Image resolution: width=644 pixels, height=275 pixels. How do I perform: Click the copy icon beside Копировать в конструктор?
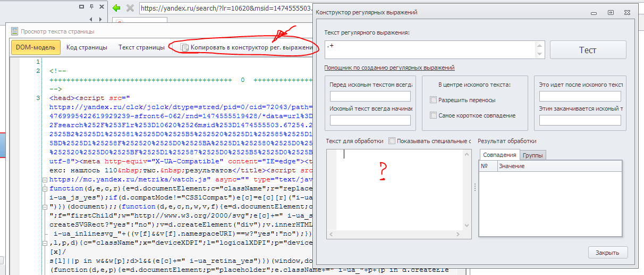click(x=185, y=48)
